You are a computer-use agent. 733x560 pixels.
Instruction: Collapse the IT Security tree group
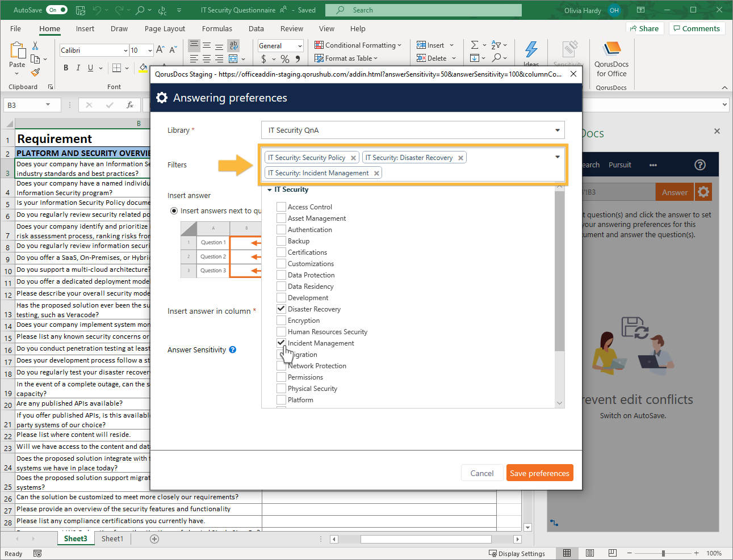270,190
